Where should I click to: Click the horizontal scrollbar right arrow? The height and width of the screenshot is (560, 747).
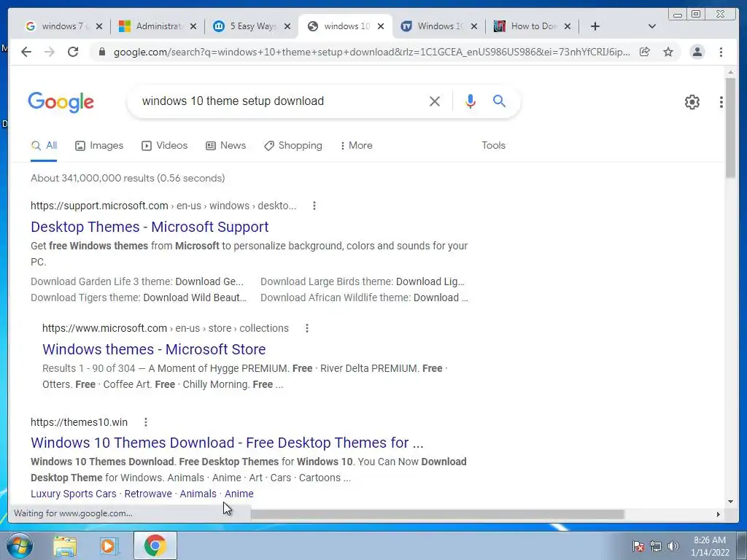(x=719, y=514)
